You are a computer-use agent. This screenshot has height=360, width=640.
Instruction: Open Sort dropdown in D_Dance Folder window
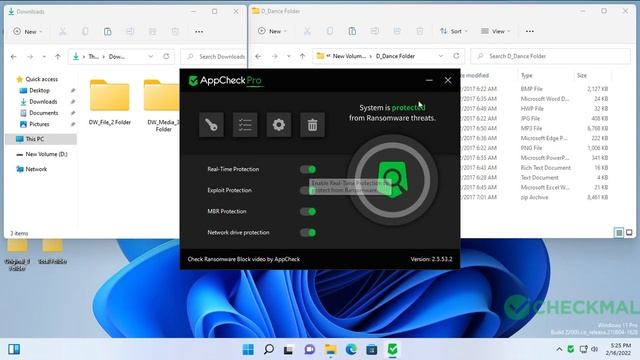click(x=453, y=31)
